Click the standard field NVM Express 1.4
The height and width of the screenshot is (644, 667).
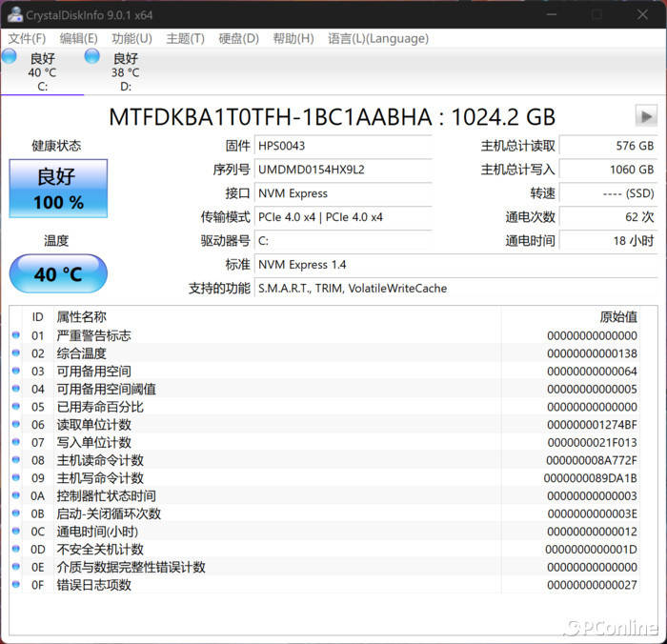456,265
